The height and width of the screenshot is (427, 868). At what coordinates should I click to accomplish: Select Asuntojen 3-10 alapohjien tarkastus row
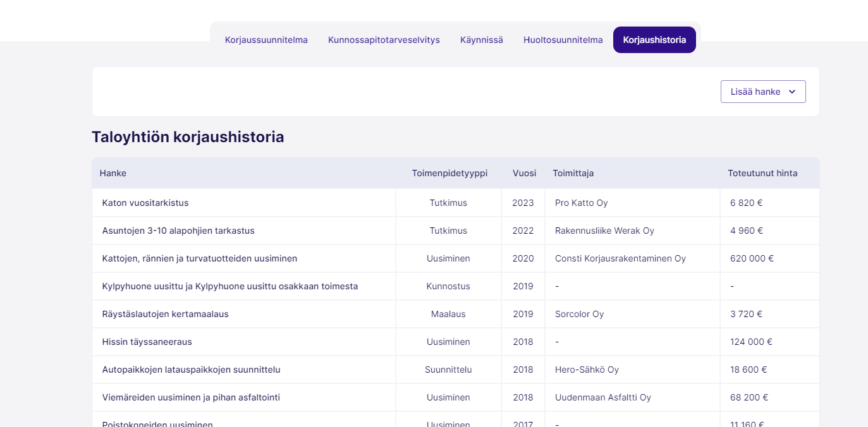coord(178,231)
